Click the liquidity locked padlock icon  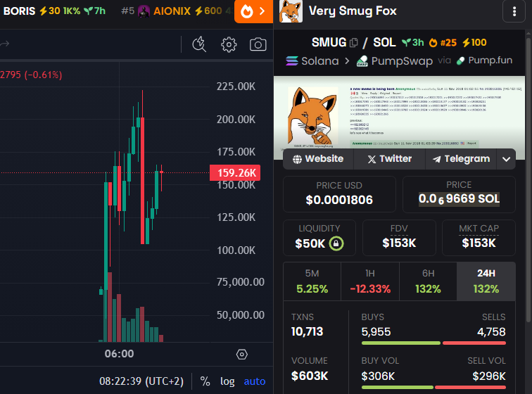(x=336, y=243)
